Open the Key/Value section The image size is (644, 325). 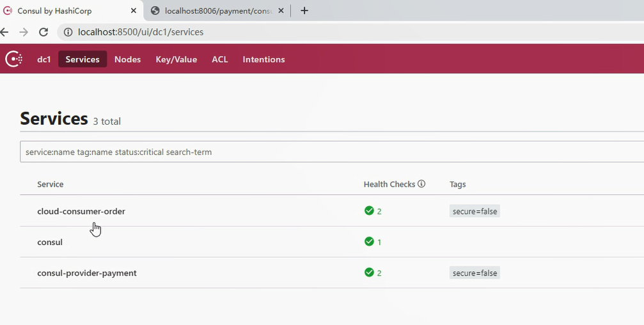(x=177, y=59)
